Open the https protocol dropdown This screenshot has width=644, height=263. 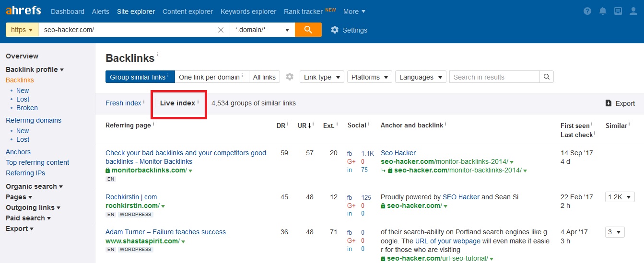coord(22,30)
